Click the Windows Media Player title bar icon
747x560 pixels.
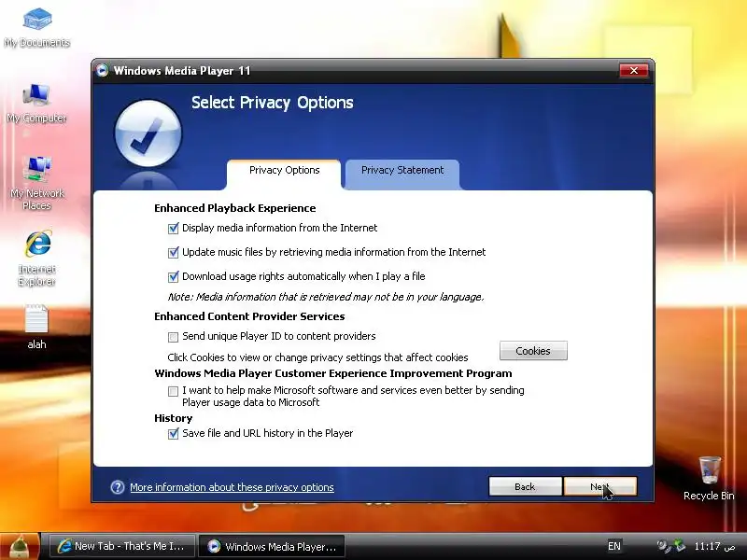(x=102, y=71)
